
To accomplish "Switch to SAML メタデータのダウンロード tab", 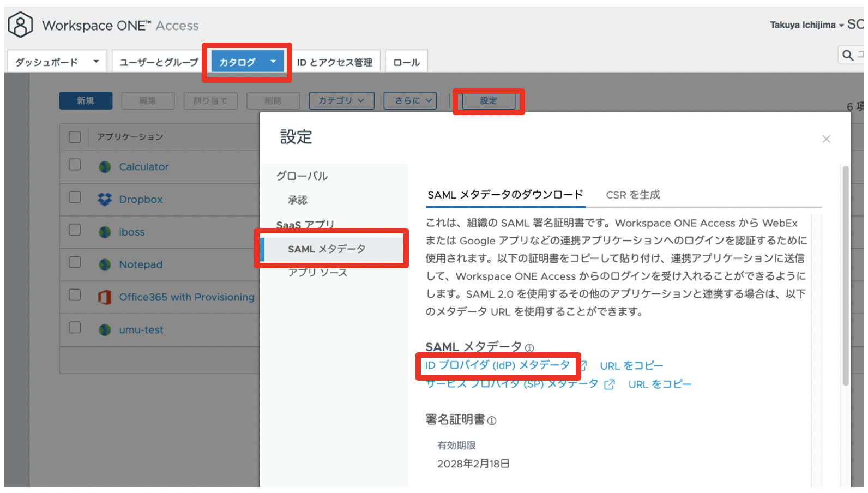I will tap(505, 195).
